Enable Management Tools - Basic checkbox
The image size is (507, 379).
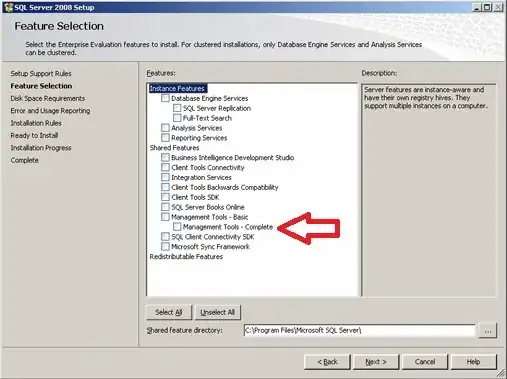(165, 217)
